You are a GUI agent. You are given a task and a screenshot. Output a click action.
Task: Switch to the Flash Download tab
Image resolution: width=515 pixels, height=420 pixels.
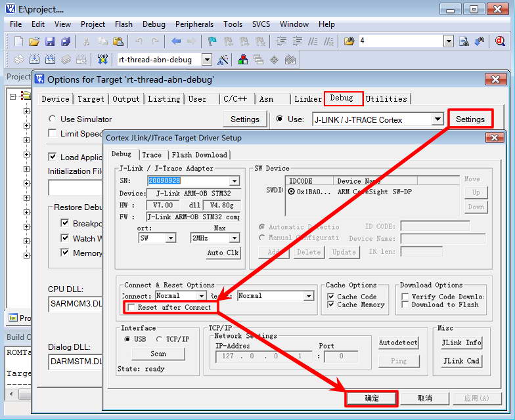point(199,155)
